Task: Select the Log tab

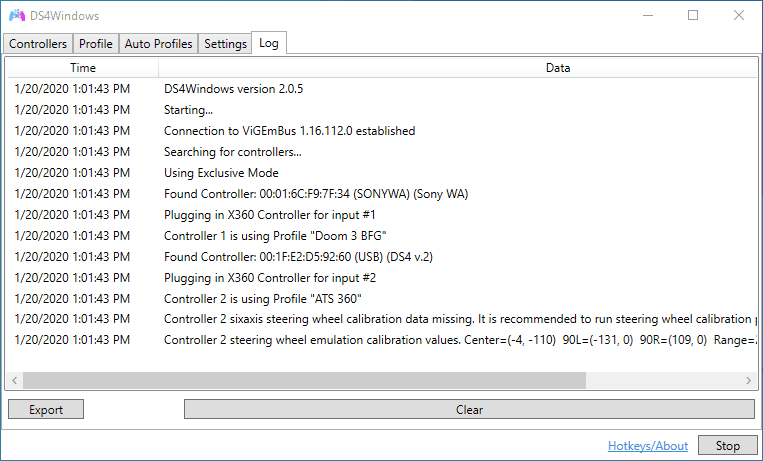Action: [269, 43]
